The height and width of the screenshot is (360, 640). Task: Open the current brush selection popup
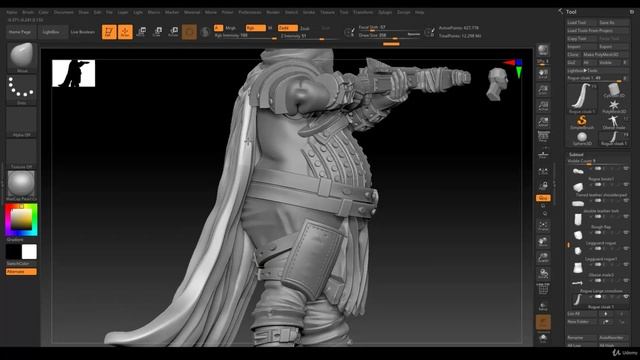tap(22, 57)
